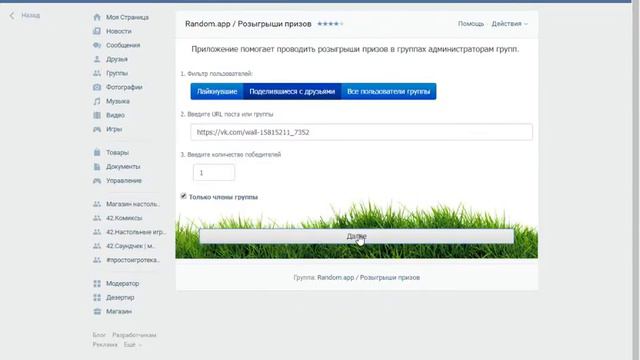Open the 42.Настольные игр.. group link
Screen dimensions: 640x360
136,232
